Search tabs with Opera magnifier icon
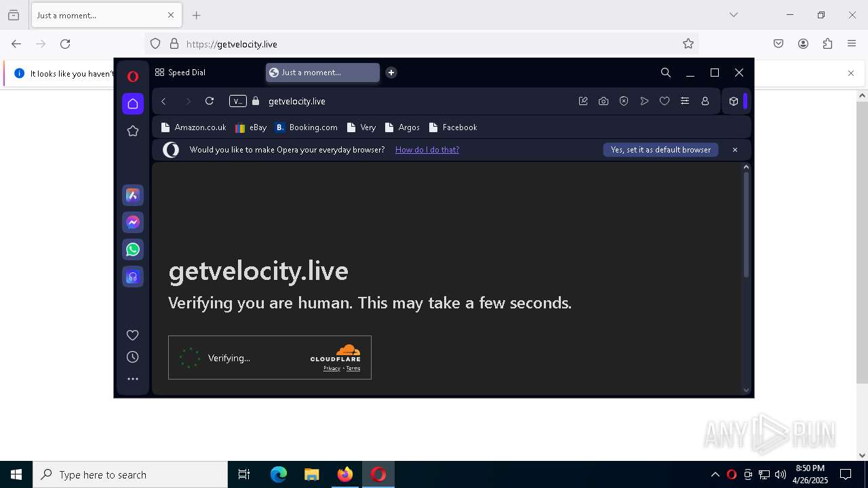Image resolution: width=868 pixels, height=488 pixels. pyautogui.click(x=666, y=73)
